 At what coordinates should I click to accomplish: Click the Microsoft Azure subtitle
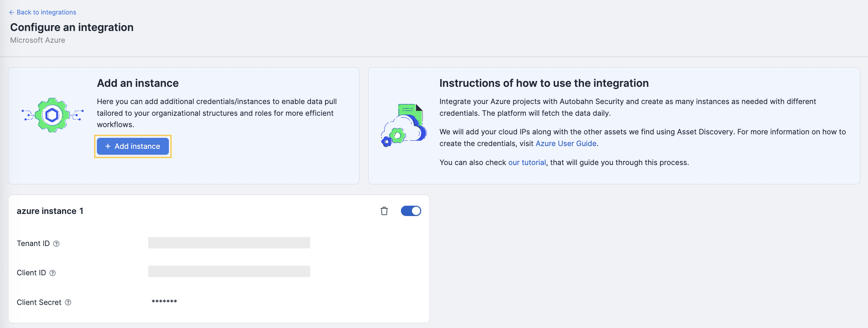pos(38,40)
